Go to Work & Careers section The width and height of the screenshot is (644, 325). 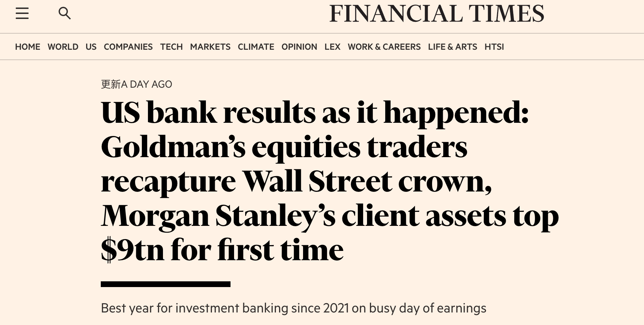[x=384, y=47]
